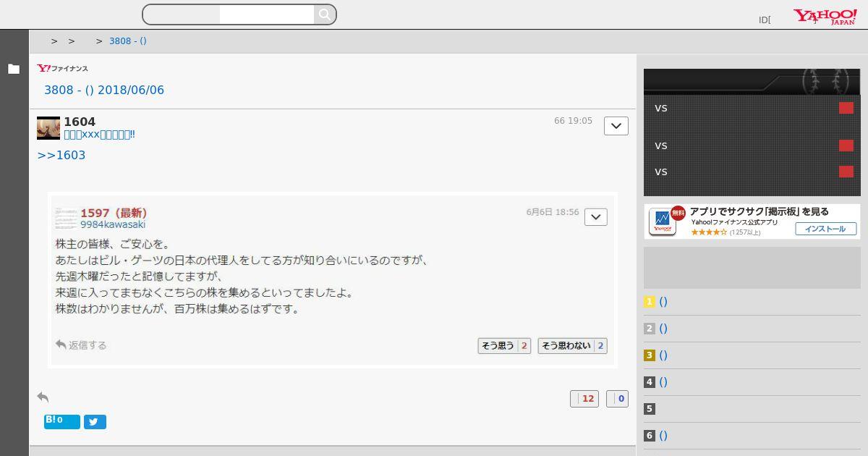
Task: Open the Y!ファイナンス logo
Action: 63,68
